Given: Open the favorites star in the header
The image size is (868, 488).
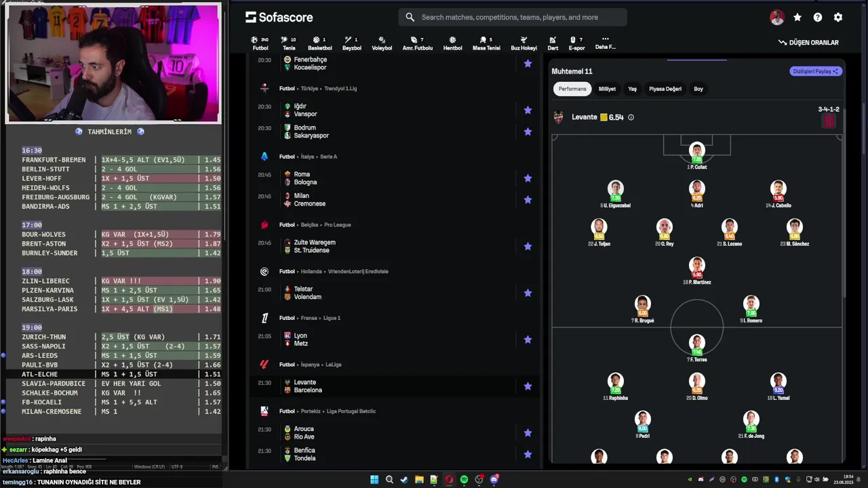Looking at the screenshot, I should tap(797, 18).
